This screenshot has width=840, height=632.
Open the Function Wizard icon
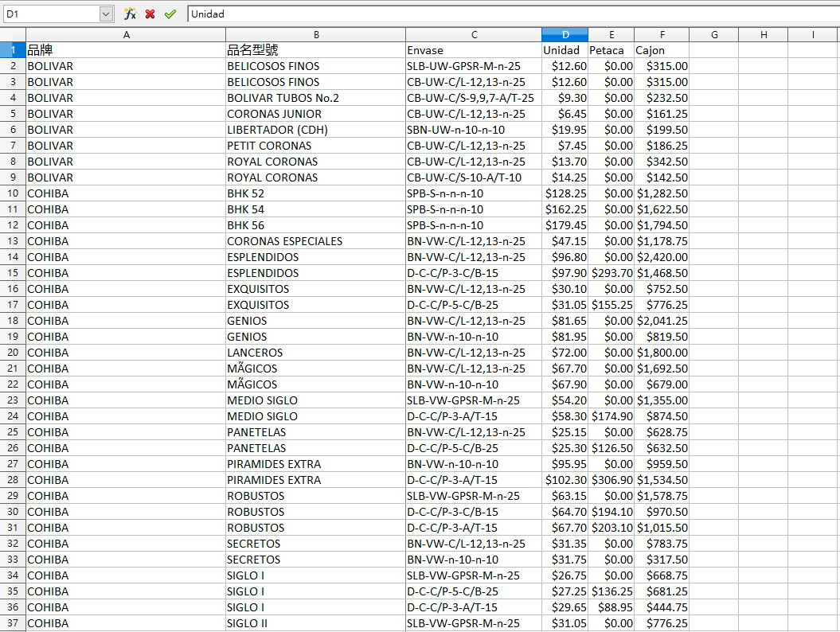coord(130,14)
